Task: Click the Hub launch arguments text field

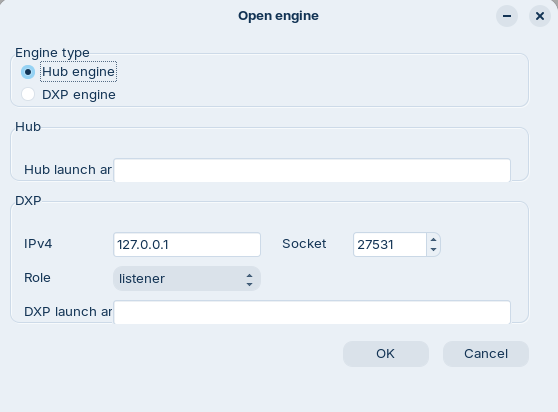Action: (312, 170)
